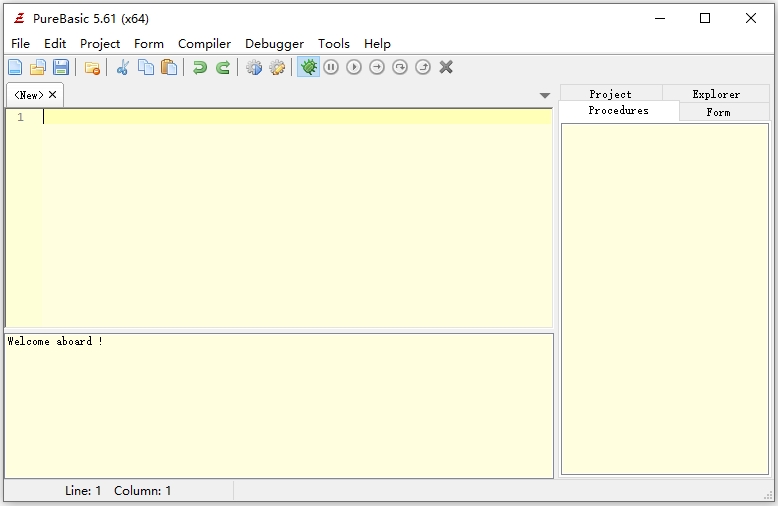Viewport: 778px width, 506px height.
Task: Click the Welcome aboard log message
Action: (55, 342)
